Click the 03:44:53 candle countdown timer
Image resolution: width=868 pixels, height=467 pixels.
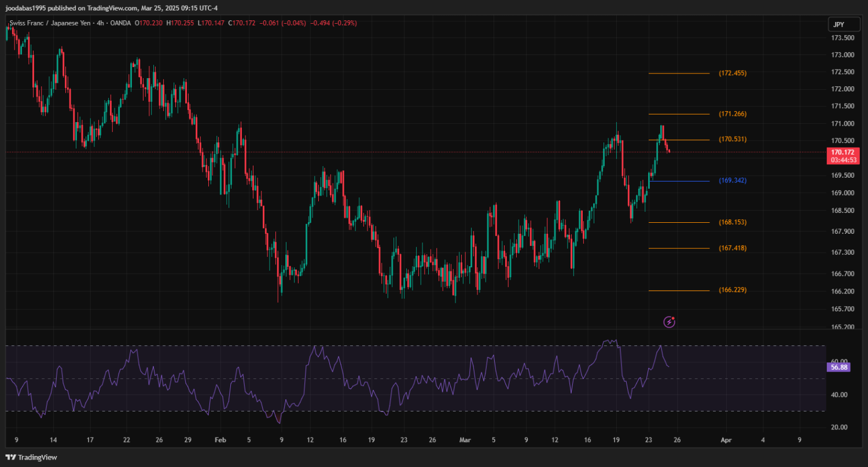pos(843,159)
